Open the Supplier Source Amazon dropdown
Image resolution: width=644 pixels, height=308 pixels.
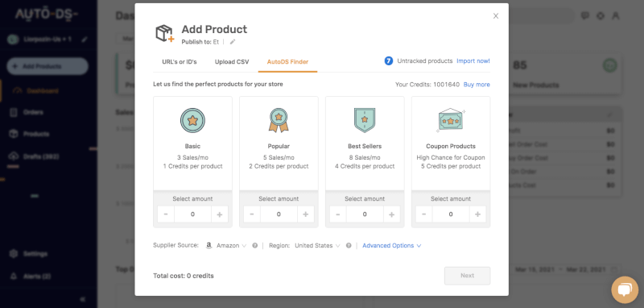pos(226,245)
